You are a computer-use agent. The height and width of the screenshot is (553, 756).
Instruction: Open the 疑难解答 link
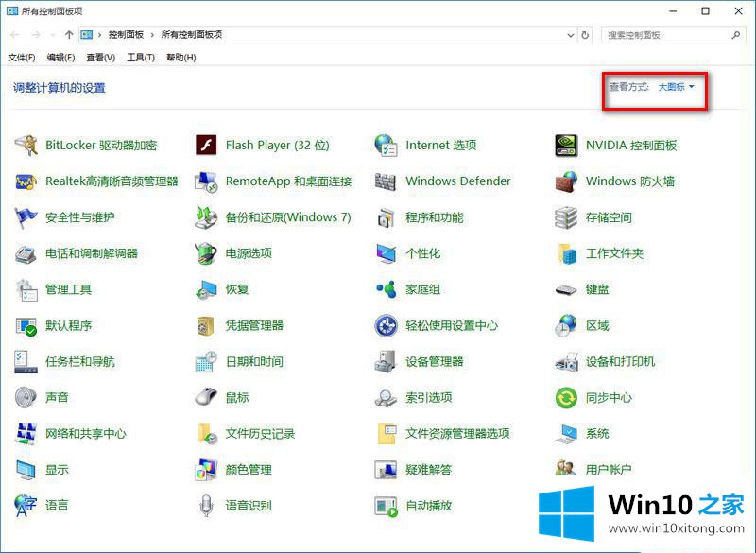[429, 470]
